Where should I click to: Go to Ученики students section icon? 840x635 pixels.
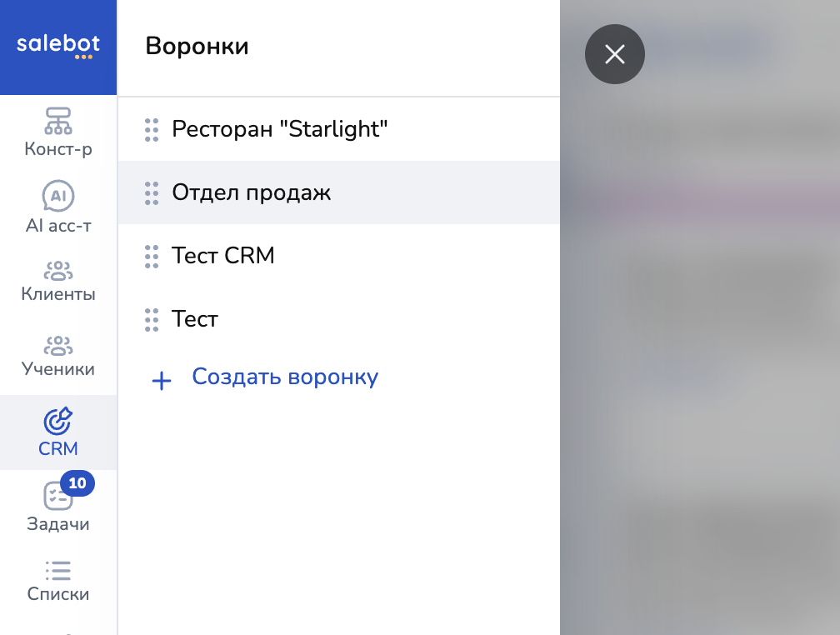click(x=58, y=345)
